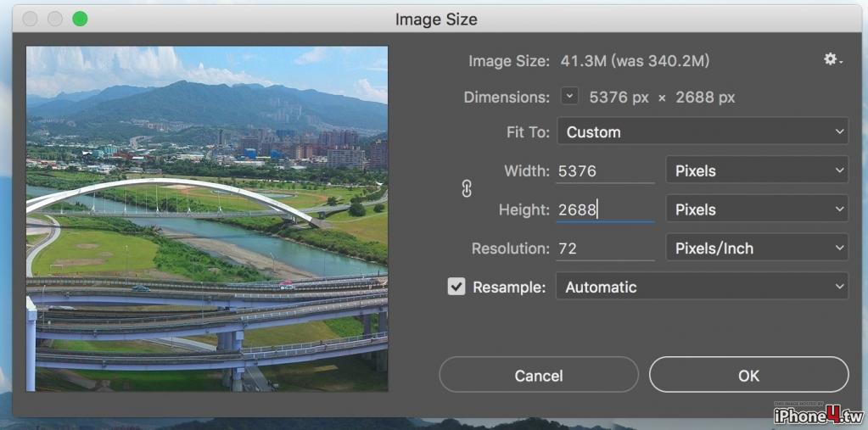868x430 pixels.
Task: Click the iPhone4.tw watermark logo
Action: 818,415
